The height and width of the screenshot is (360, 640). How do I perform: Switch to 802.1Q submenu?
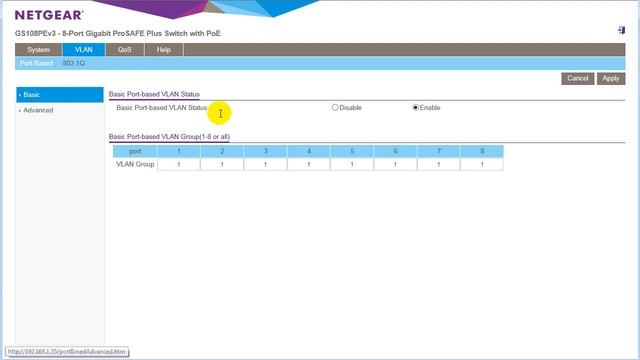point(73,63)
